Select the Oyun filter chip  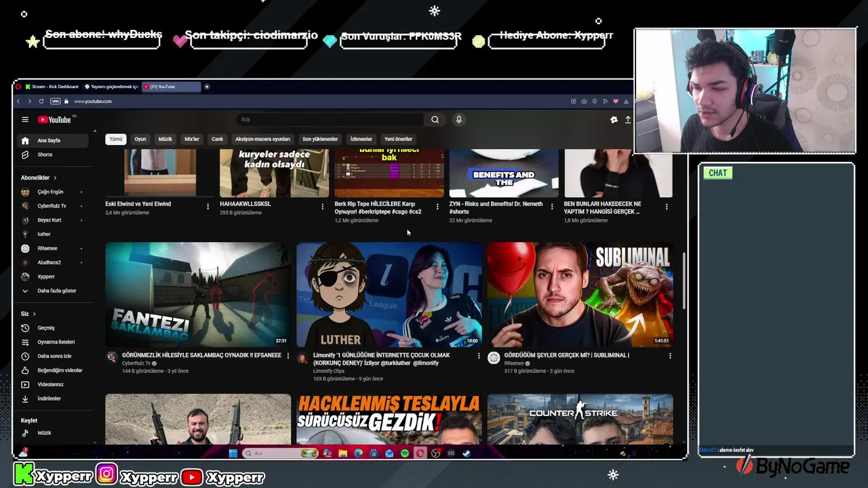pyautogui.click(x=140, y=139)
